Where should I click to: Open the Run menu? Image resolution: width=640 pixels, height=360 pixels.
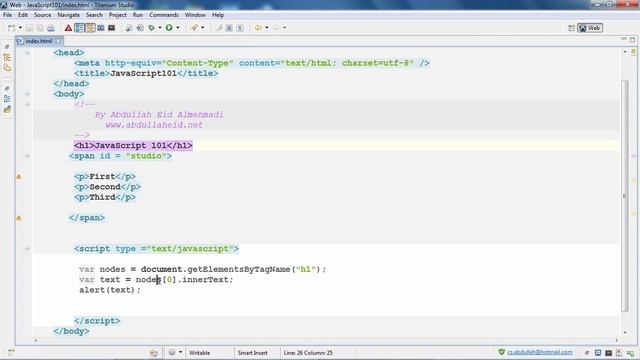pyautogui.click(x=138, y=15)
